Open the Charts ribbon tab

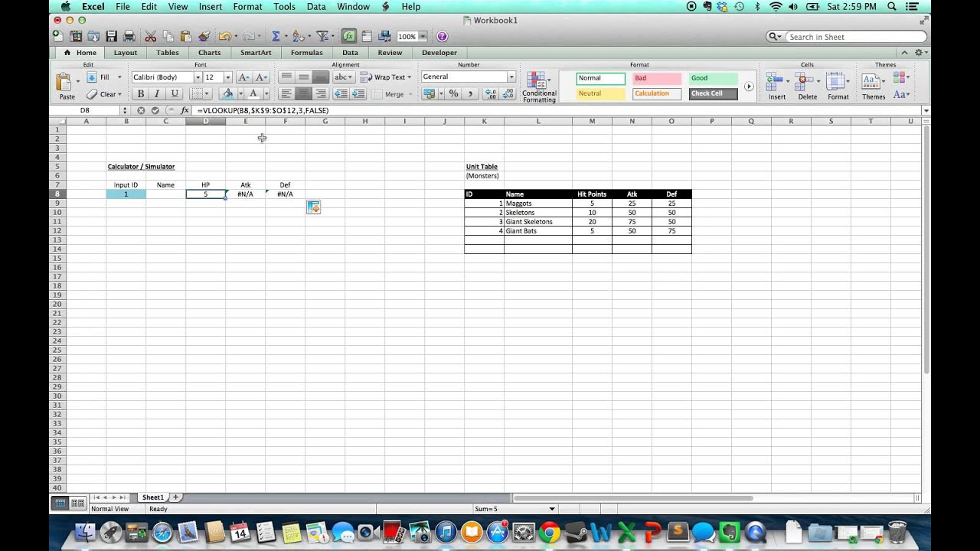[x=209, y=53]
